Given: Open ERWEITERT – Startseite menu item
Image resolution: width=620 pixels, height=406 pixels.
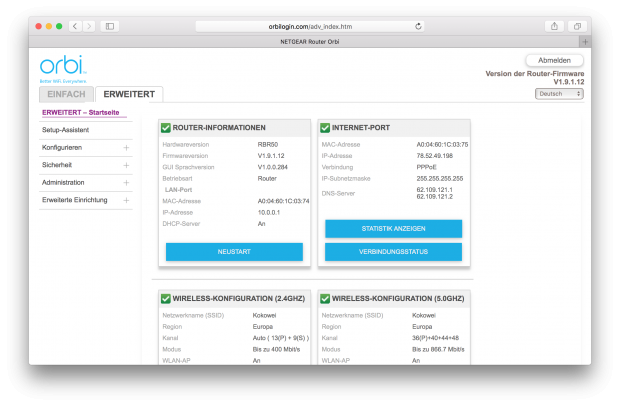Looking at the screenshot, I should click(81, 113).
